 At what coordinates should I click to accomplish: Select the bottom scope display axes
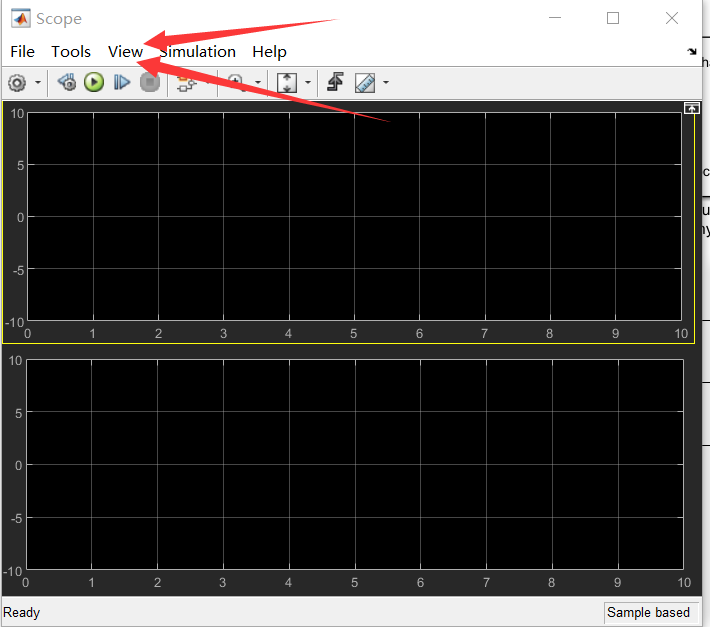click(x=355, y=464)
